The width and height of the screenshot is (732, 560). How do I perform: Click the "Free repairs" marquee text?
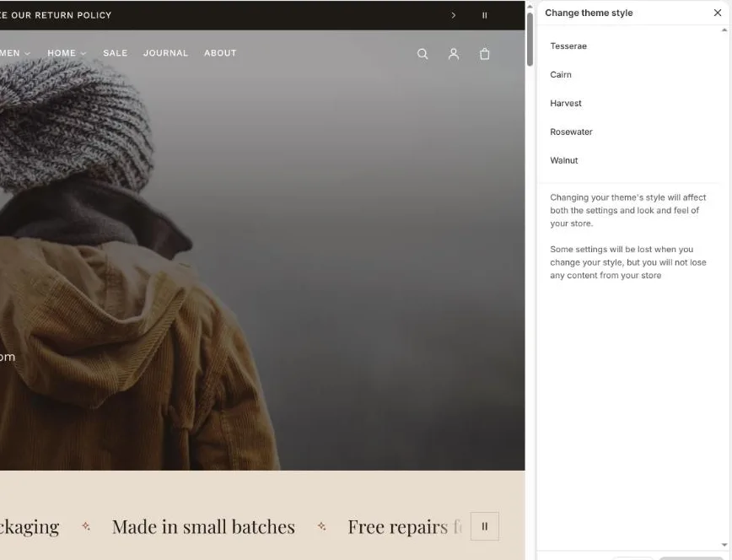click(398, 527)
